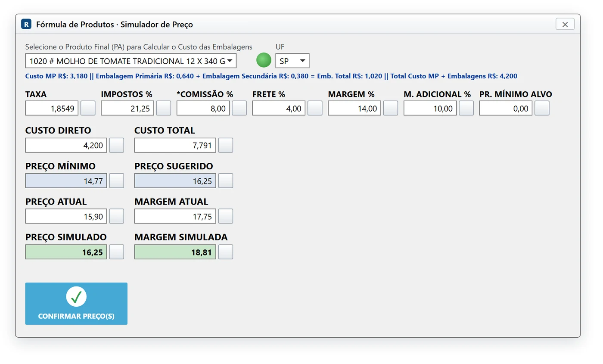Click the PREÇO MÍNIMO field showing 14,77
603x364 pixels.
tap(66, 181)
